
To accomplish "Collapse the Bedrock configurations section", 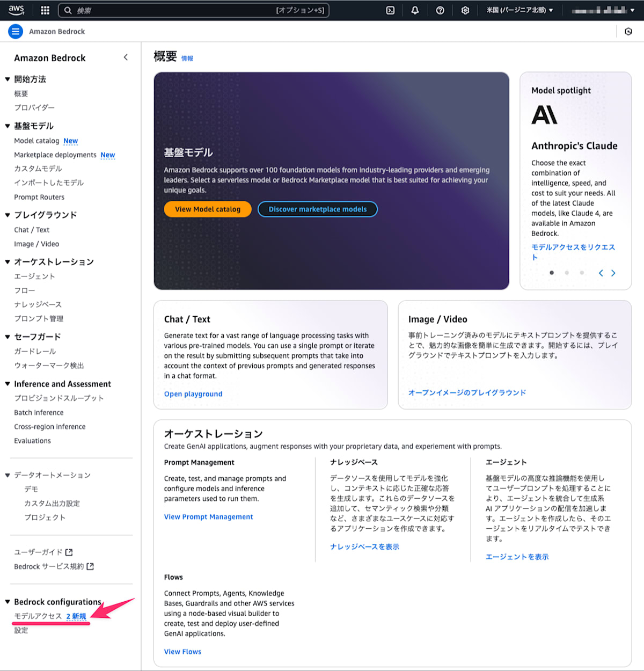I will [x=8, y=602].
